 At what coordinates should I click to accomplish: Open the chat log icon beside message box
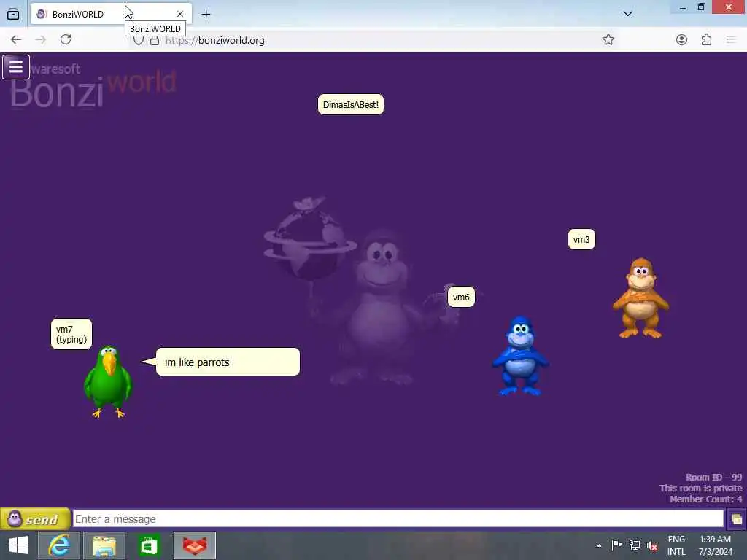[737, 519]
